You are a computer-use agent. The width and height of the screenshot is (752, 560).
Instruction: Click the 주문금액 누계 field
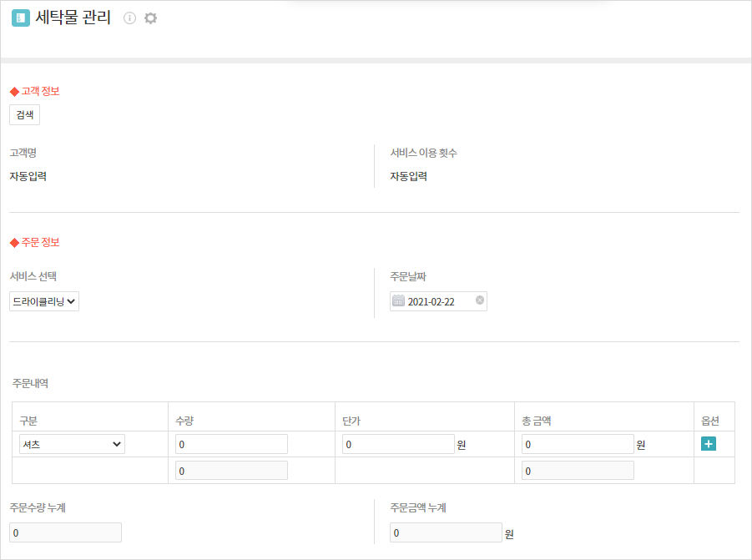point(446,532)
